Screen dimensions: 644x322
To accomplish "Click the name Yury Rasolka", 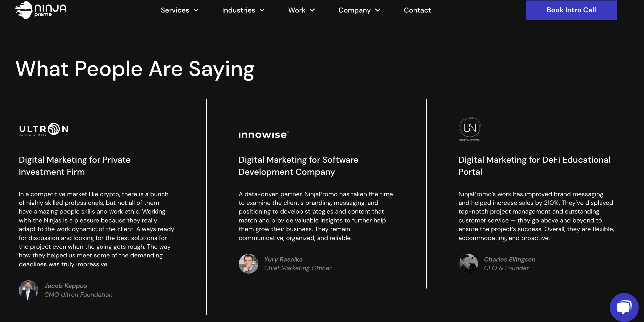I will pos(283,259).
